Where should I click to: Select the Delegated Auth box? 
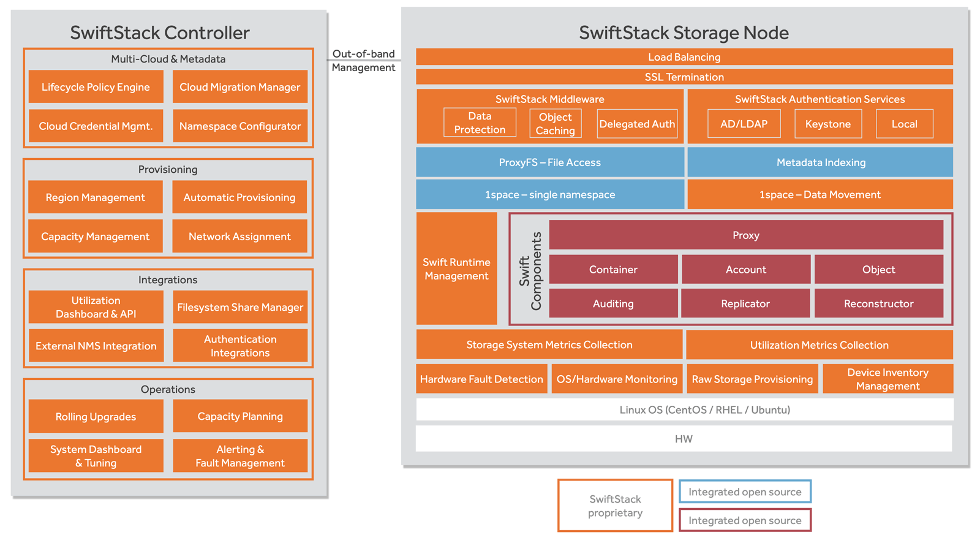[637, 124]
